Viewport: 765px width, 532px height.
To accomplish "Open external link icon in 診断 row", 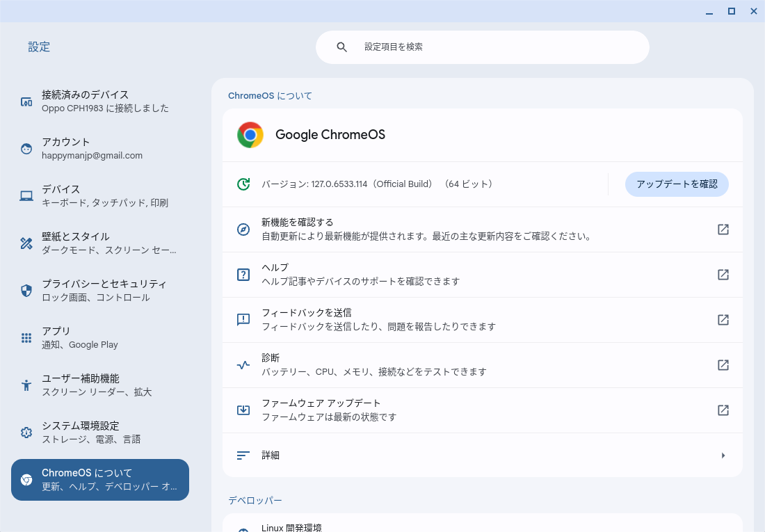I will tap(723, 365).
